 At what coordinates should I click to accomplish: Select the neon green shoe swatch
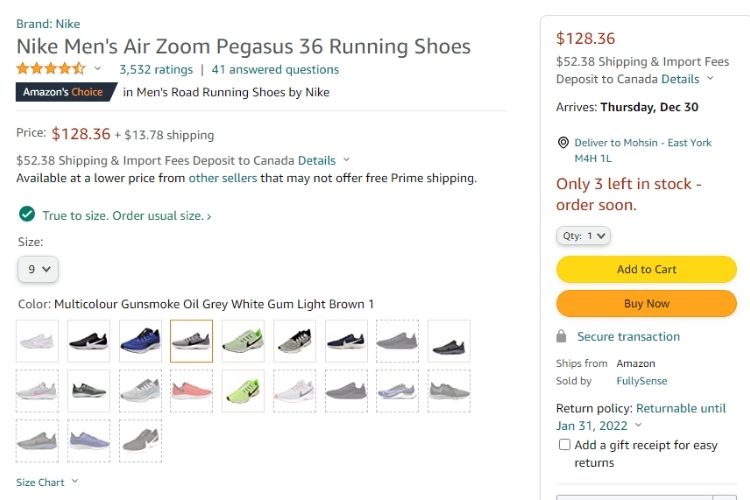[x=243, y=391]
